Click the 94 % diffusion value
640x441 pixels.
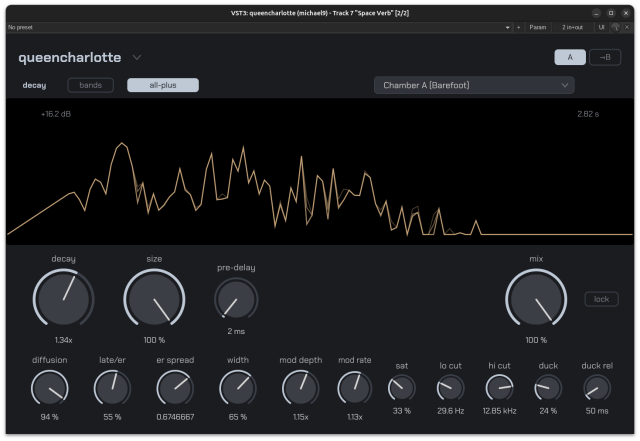[49, 417]
